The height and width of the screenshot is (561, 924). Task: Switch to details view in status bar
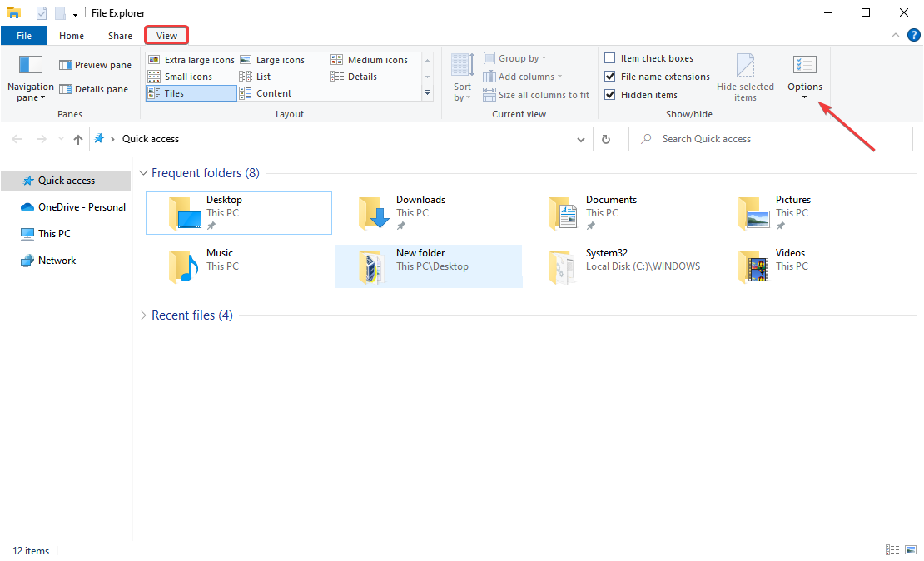coord(892,550)
